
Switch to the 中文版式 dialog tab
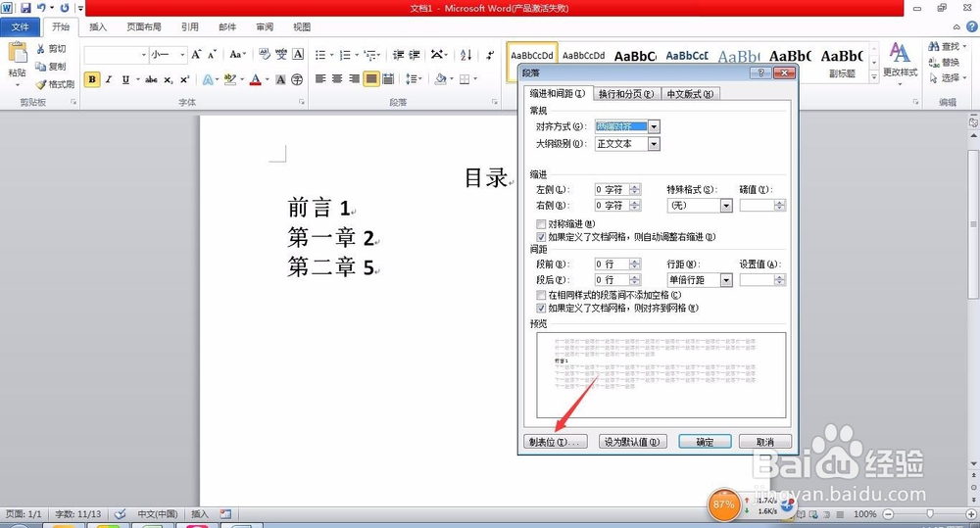[690, 94]
